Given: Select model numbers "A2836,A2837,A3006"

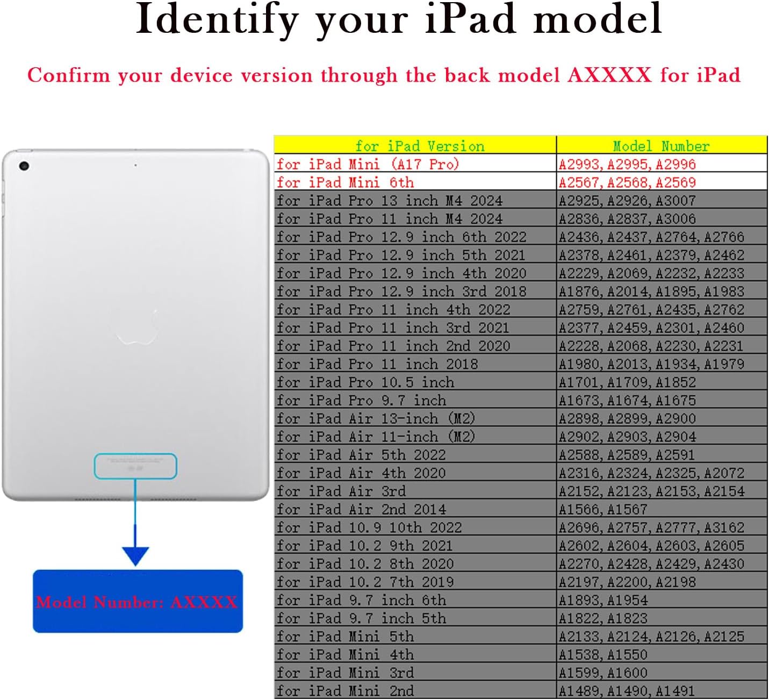Looking at the screenshot, I should (627, 219).
